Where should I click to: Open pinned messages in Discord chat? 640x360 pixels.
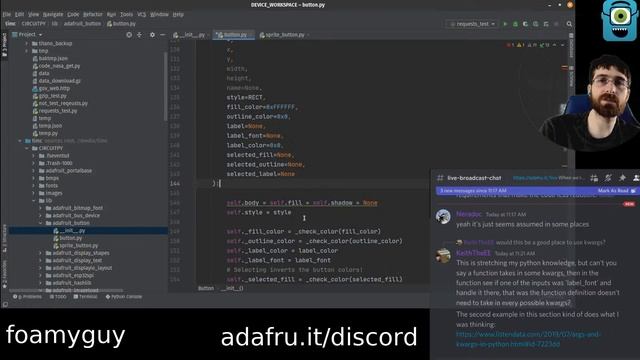point(622,178)
